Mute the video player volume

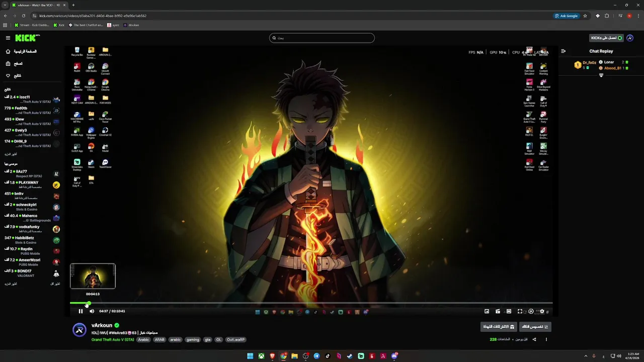[x=92, y=311]
